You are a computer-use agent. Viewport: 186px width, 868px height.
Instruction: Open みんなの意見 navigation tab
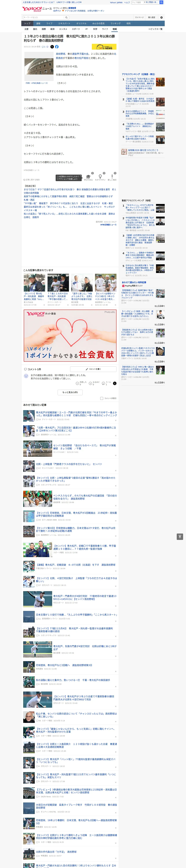point(98,24)
